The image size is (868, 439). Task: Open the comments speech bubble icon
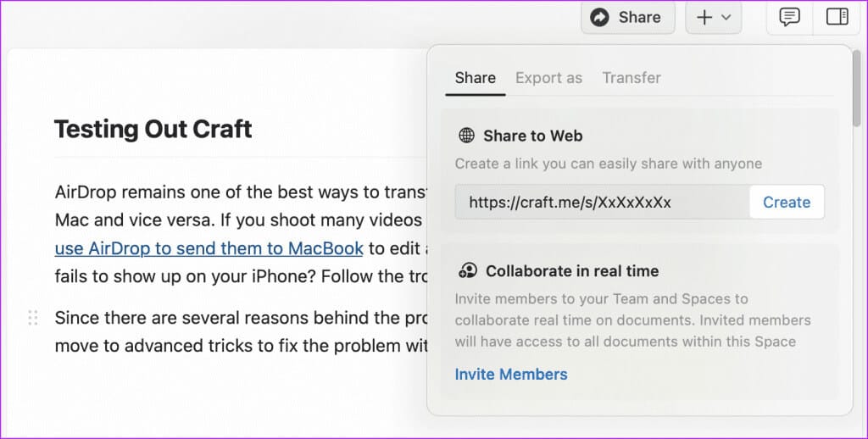coord(789,17)
